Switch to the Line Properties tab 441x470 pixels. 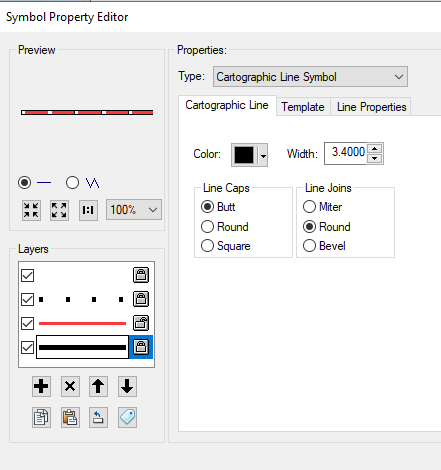pyautogui.click(x=371, y=107)
